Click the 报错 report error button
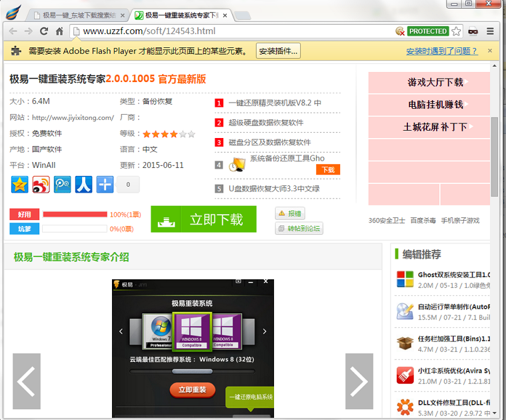 click(x=290, y=213)
